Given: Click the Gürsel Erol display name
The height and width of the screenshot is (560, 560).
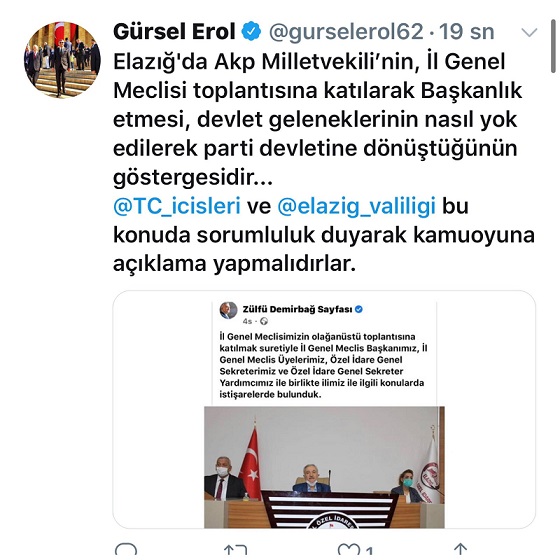Looking at the screenshot, I should tap(174, 31).
